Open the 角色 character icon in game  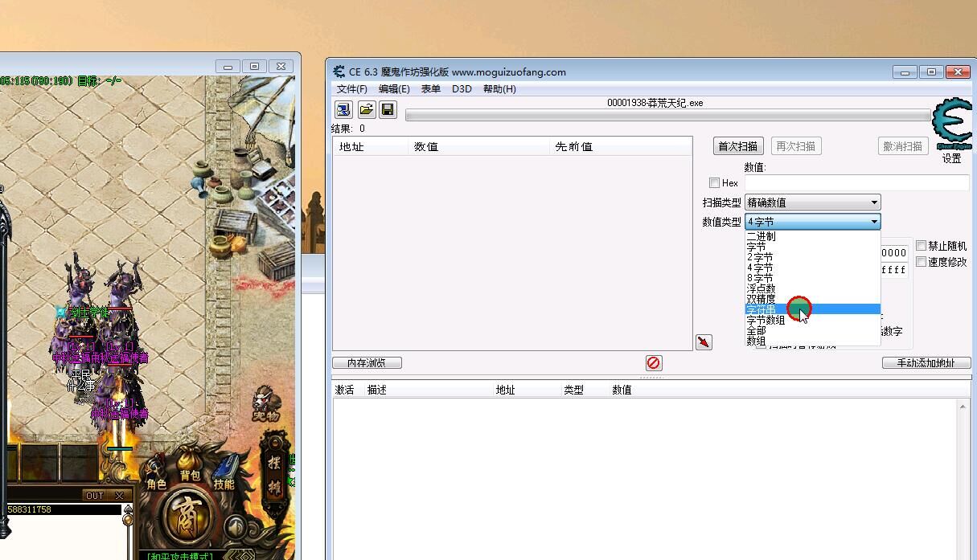click(x=156, y=473)
